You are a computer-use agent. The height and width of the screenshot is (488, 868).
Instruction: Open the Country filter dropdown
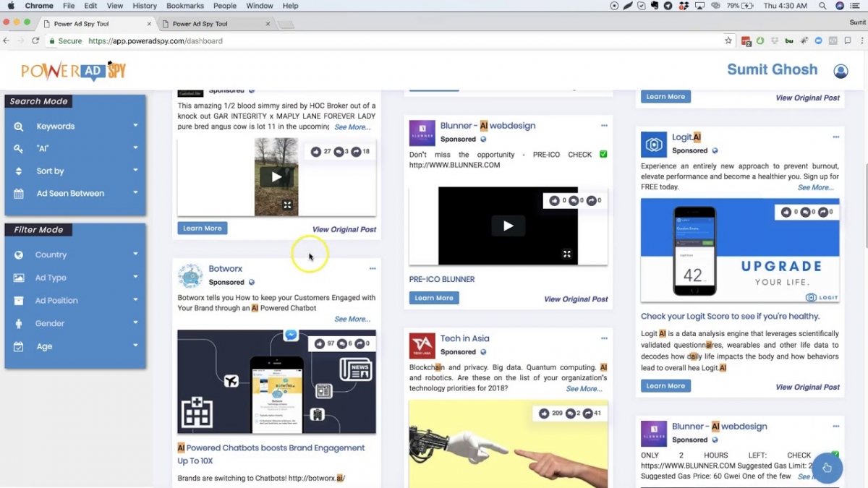point(75,254)
